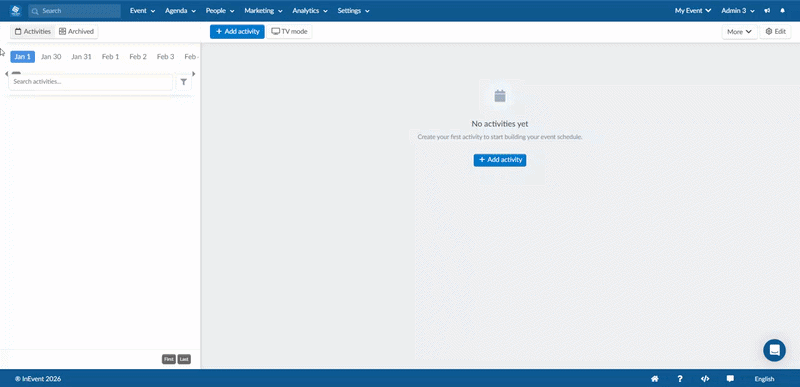Open the People menu
800x387 pixels.
pos(220,11)
